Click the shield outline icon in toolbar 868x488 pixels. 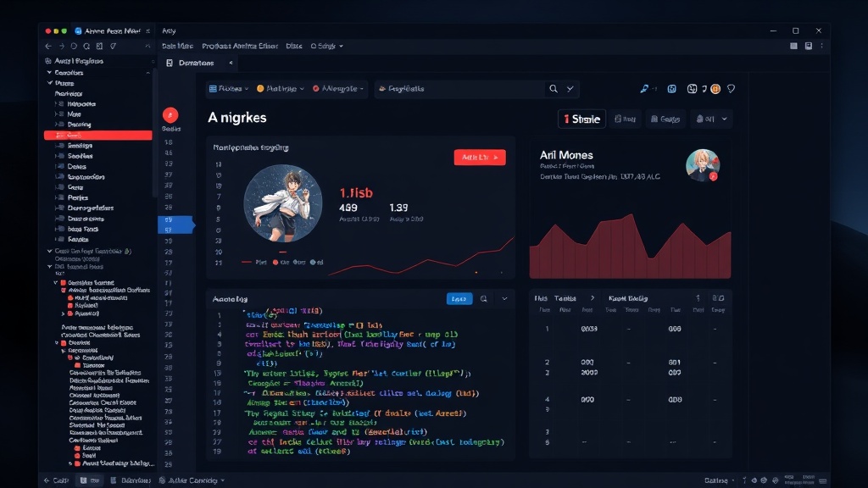732,88
